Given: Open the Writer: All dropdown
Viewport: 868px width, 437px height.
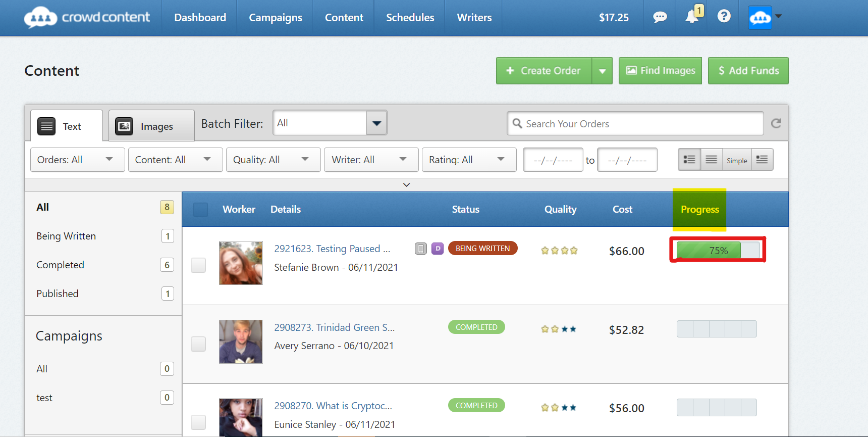Looking at the screenshot, I should point(371,160).
